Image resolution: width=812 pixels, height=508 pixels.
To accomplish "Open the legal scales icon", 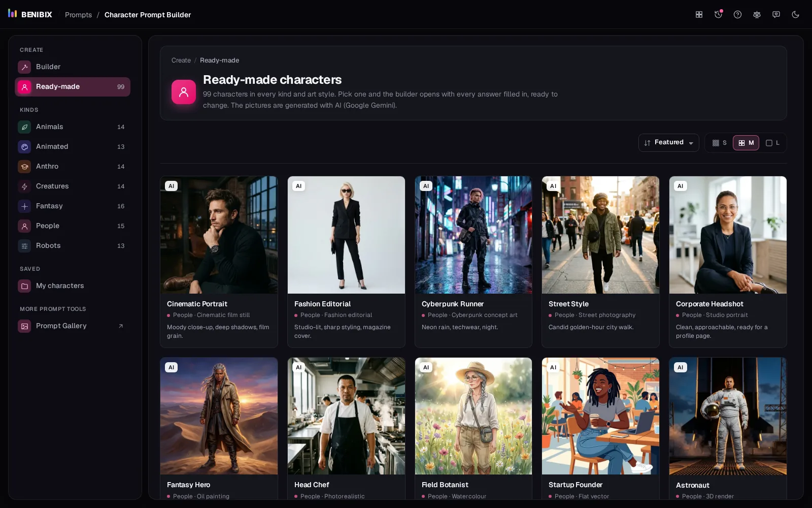I will [x=757, y=15].
